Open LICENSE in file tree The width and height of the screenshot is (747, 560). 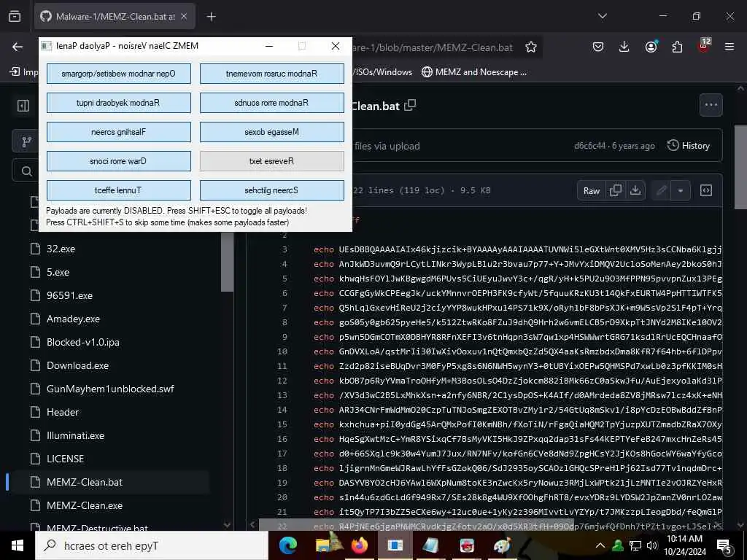tap(65, 459)
